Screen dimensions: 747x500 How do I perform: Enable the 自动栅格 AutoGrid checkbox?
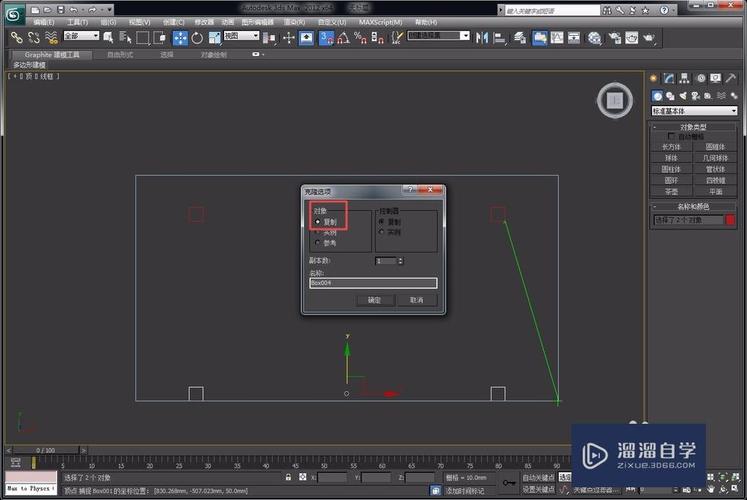pyautogui.click(x=671, y=136)
